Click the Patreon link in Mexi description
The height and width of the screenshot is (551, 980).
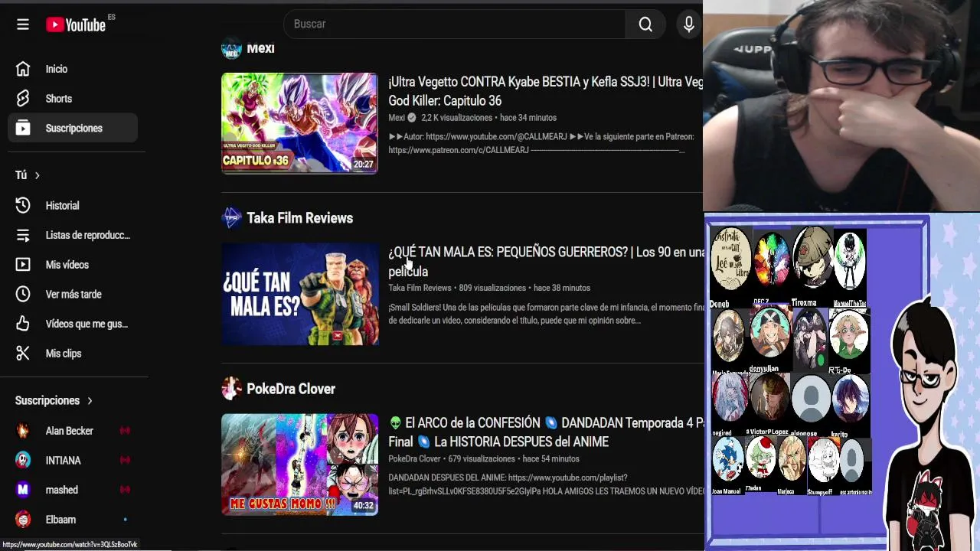[x=459, y=150]
